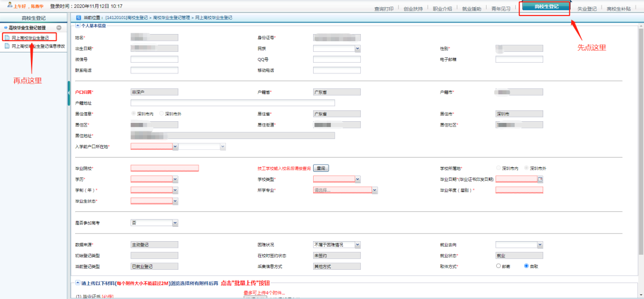644x299 pixels.
Task: Click the 毕业日期 date field
Action: tap(516, 179)
